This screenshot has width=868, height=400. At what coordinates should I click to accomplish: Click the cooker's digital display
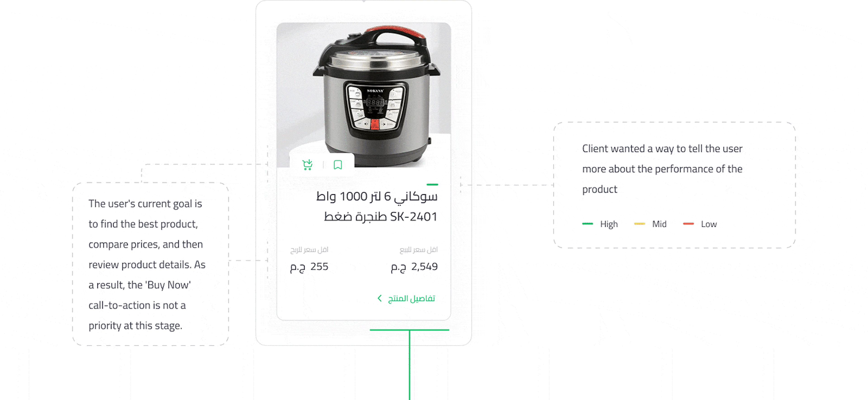[x=375, y=102]
